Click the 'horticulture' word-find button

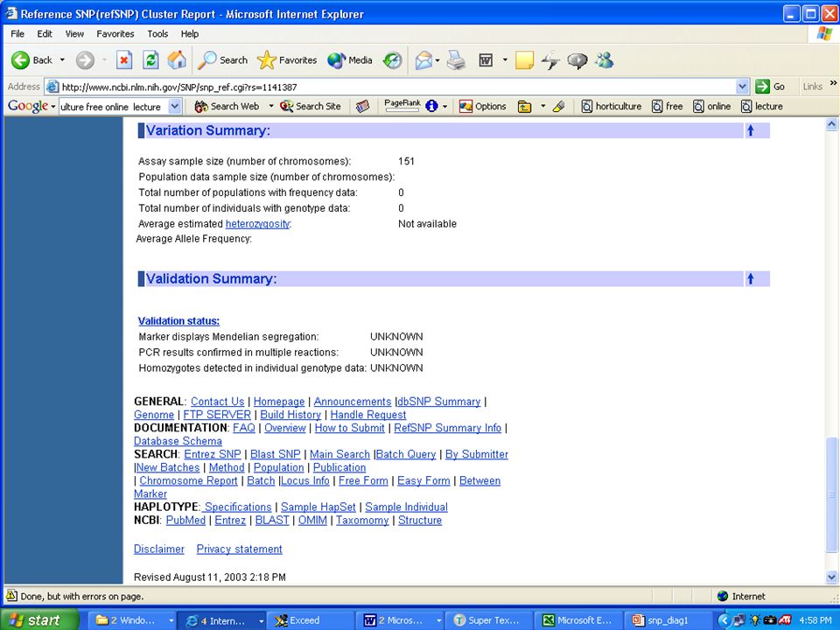coord(612,106)
